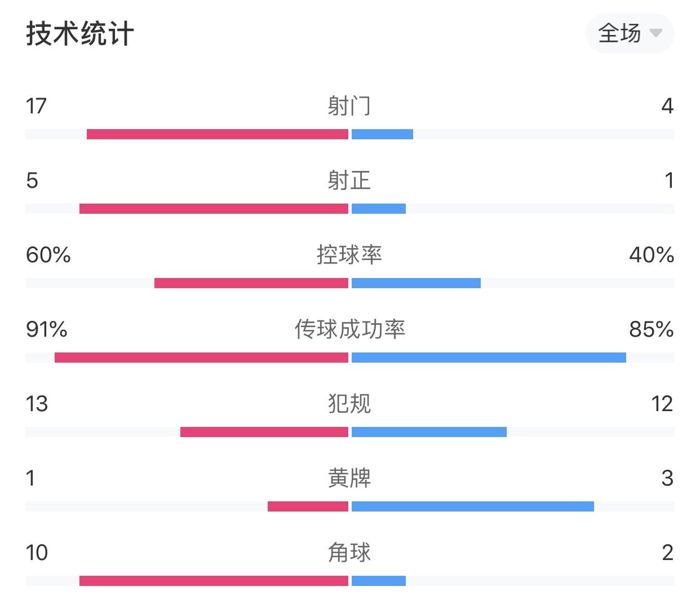Select the 控球率 stat label

point(349,255)
